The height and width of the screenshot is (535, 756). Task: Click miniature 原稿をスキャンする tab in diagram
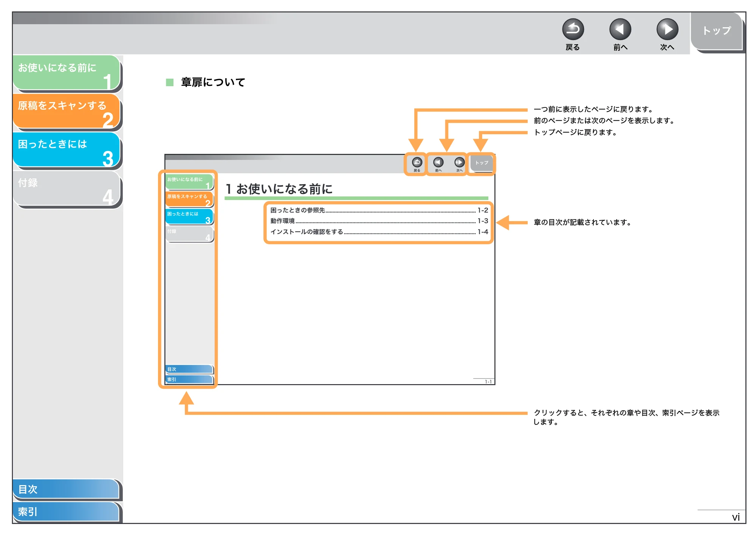[189, 199]
